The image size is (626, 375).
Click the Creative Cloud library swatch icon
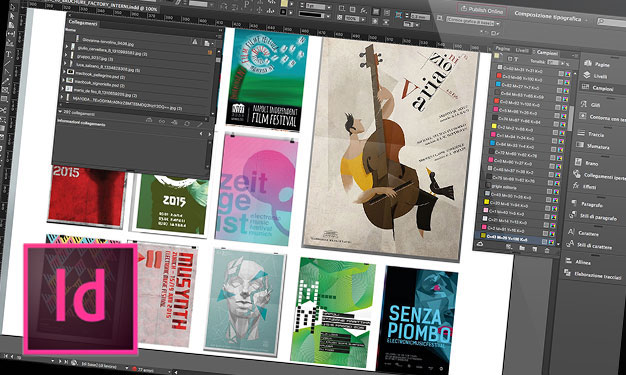coord(480,244)
